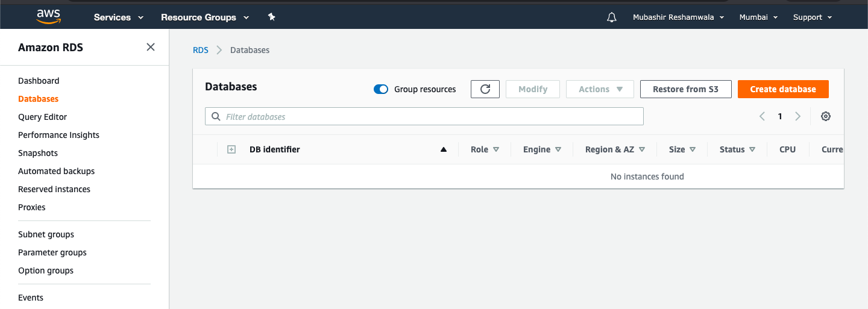
Task: Open the Support menu
Action: coord(813,17)
